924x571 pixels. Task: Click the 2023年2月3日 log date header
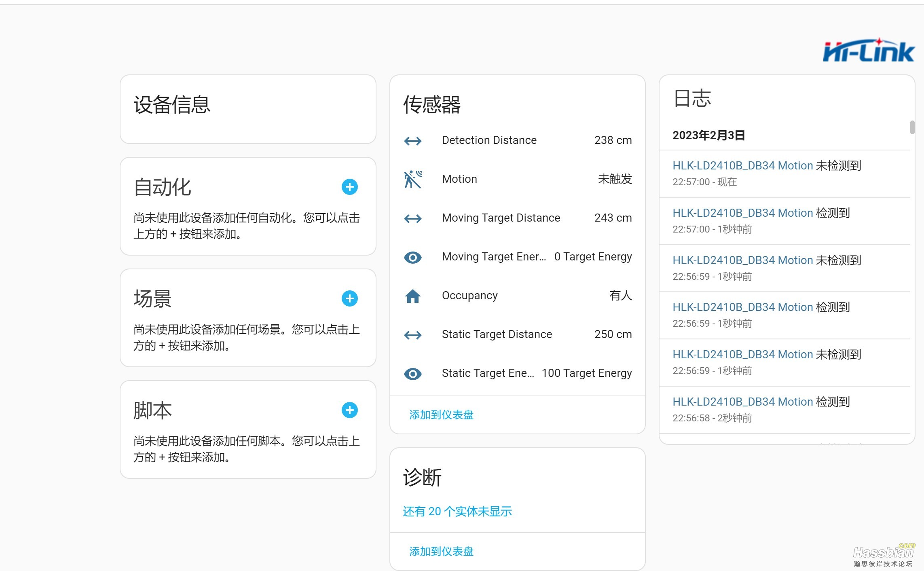708,135
